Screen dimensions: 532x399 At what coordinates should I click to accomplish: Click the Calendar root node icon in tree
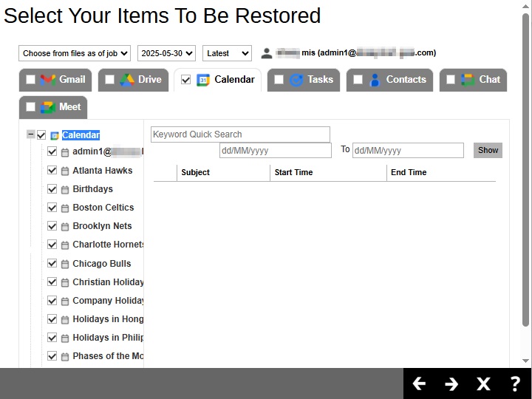55,135
